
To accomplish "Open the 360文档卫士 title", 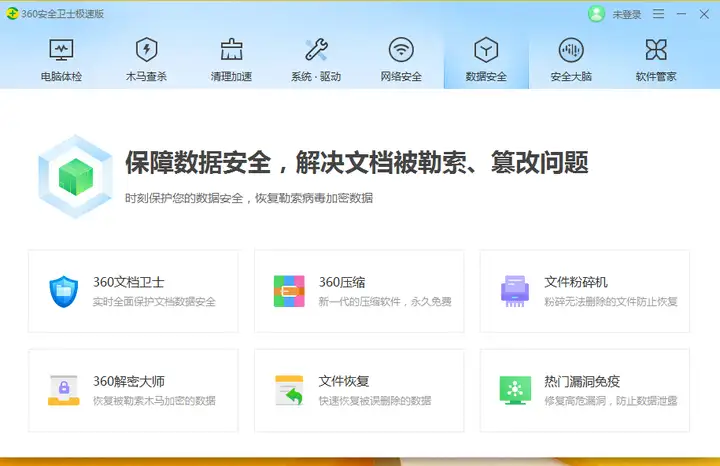I will click(129, 282).
